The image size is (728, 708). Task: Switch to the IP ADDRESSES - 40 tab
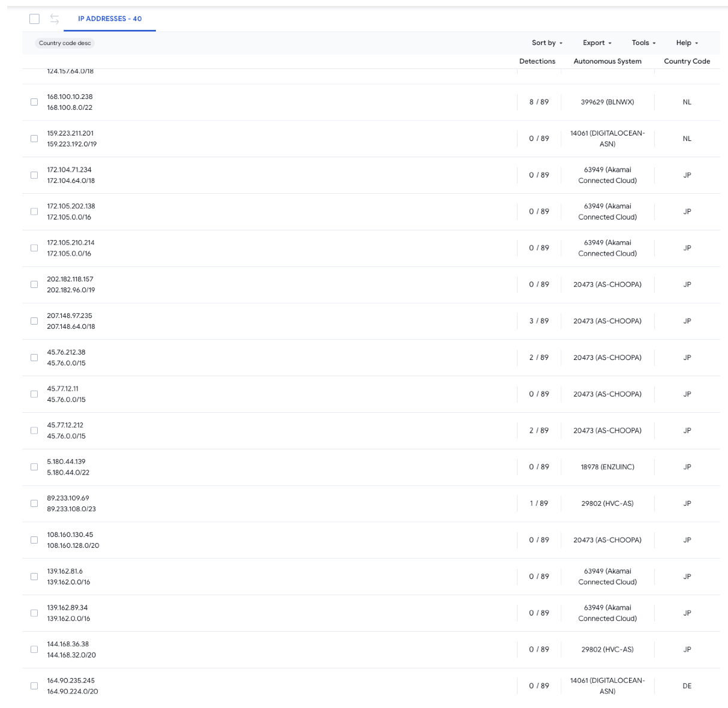click(x=110, y=19)
